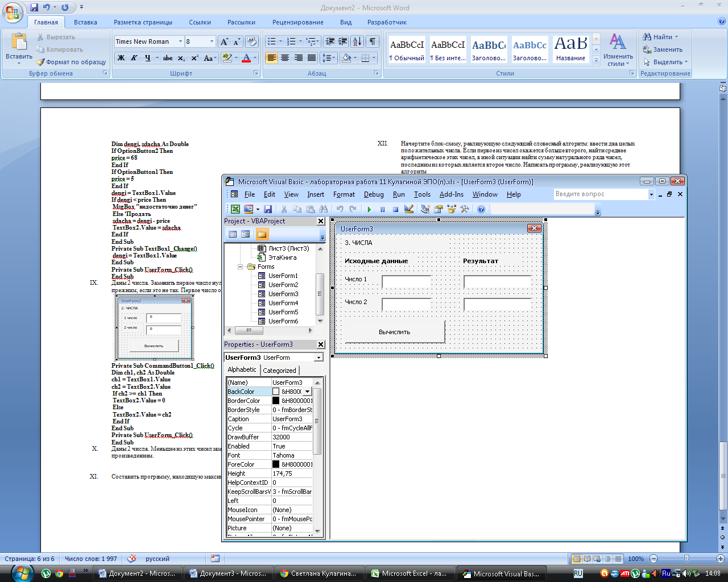Switch to Microsoft Excel in taskbar
728x582 pixels.
411,573
